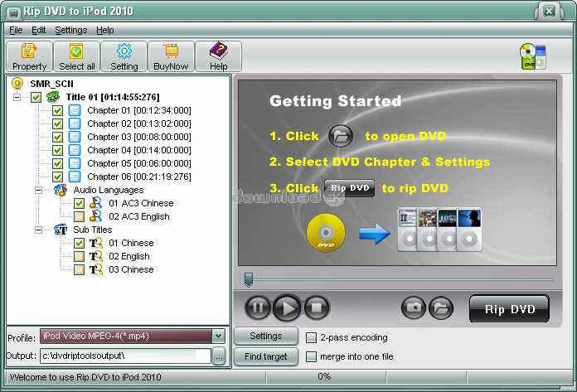Click the open folder icon in Getting Started
The width and height of the screenshot is (577, 392).
[341, 136]
